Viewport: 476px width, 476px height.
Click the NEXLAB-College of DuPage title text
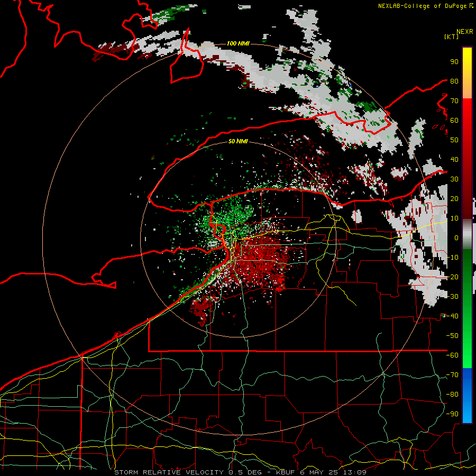(424, 6)
